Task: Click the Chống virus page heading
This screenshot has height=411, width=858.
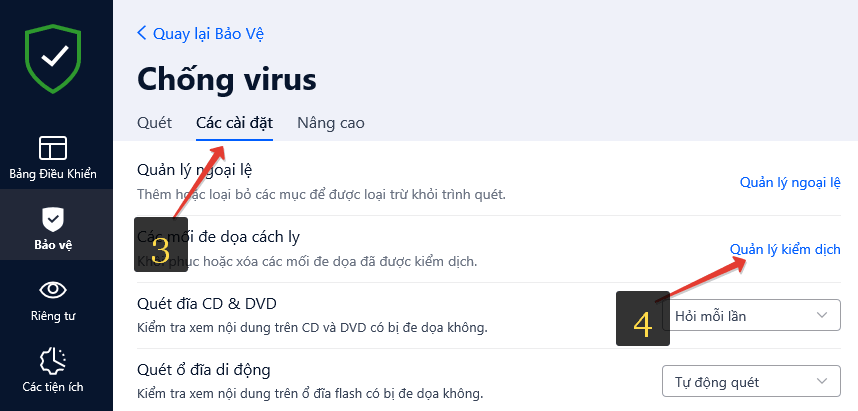Action: coord(227,79)
